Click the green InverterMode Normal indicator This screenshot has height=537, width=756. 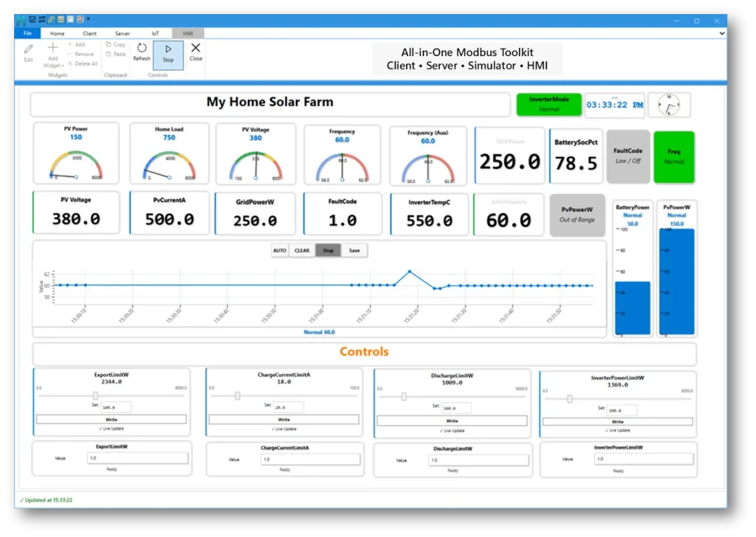click(x=549, y=104)
